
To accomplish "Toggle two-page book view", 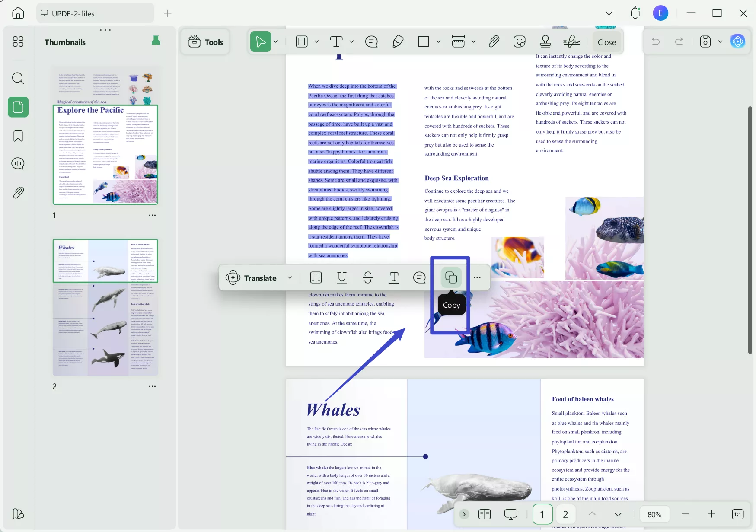I will pos(485,514).
